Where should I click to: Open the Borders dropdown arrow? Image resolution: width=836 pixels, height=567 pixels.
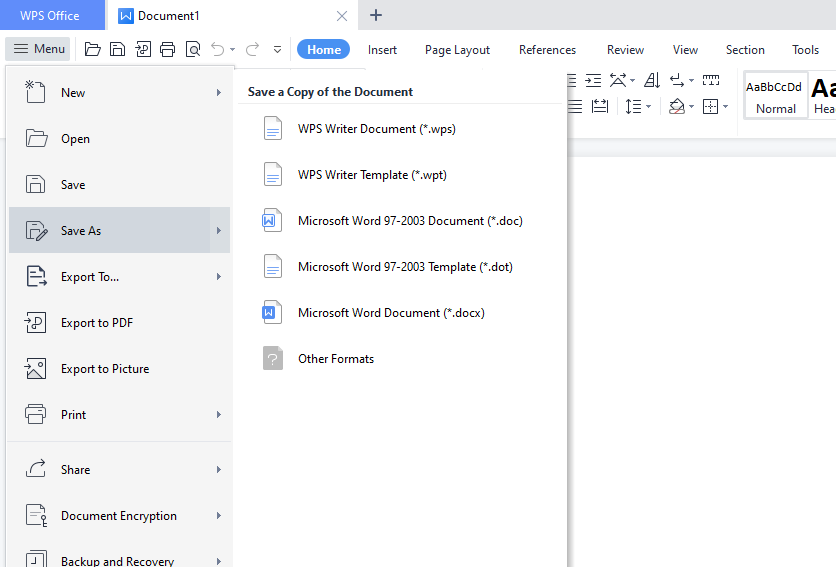click(724, 106)
